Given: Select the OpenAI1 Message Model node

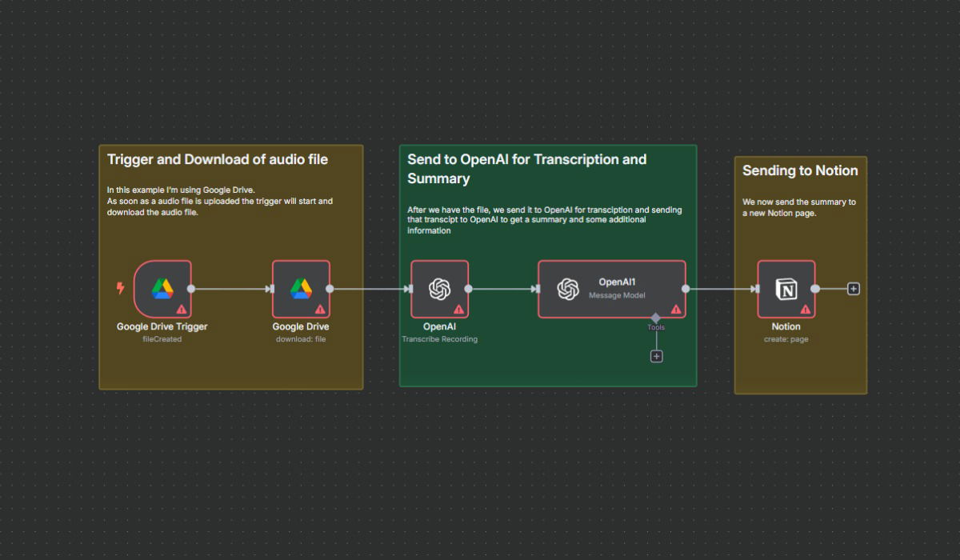Looking at the screenshot, I should tap(611, 289).
